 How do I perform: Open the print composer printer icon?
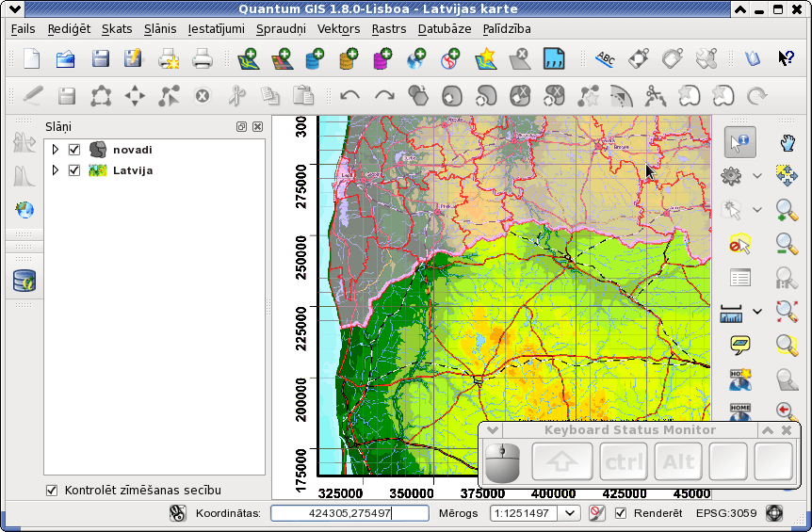coord(203,59)
